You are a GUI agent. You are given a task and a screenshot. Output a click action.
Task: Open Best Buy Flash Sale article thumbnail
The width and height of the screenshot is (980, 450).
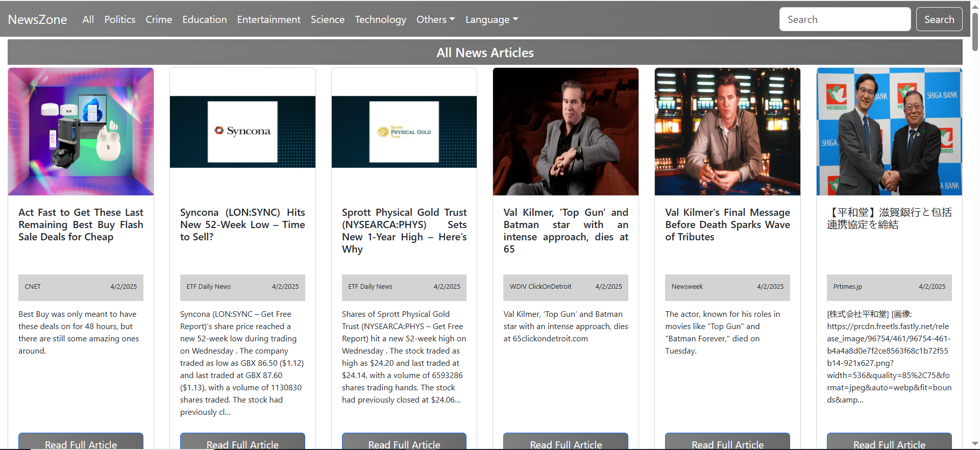tap(81, 132)
